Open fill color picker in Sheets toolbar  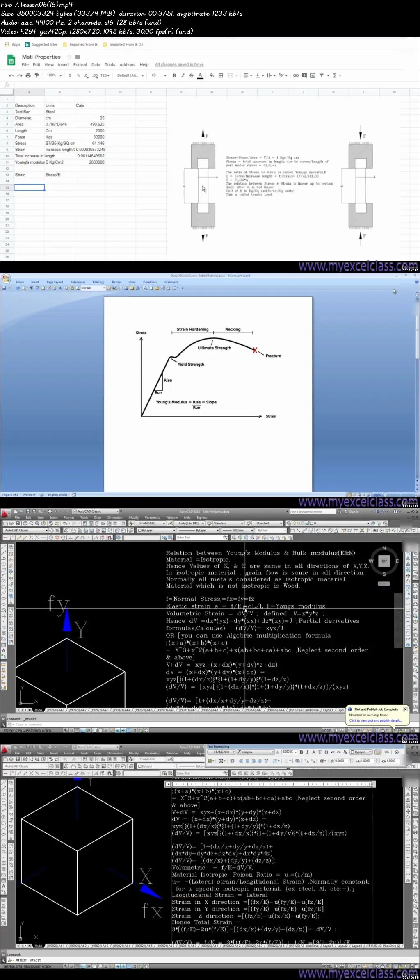pyautogui.click(x=212, y=75)
